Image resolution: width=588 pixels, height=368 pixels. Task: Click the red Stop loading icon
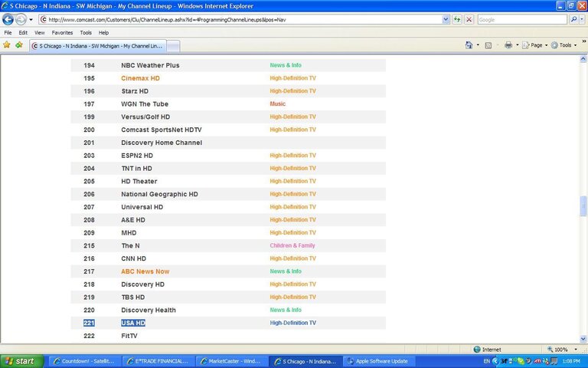[x=469, y=19]
